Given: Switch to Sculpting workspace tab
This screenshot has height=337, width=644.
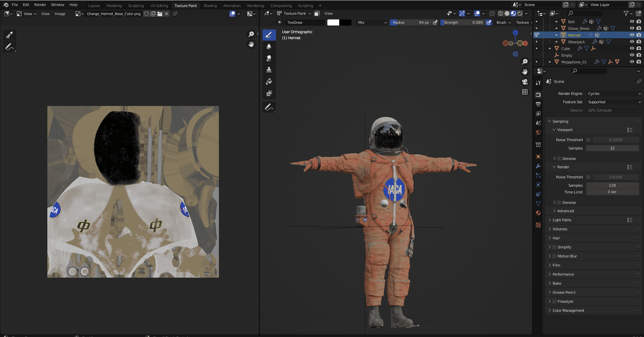Looking at the screenshot, I should point(136,6).
